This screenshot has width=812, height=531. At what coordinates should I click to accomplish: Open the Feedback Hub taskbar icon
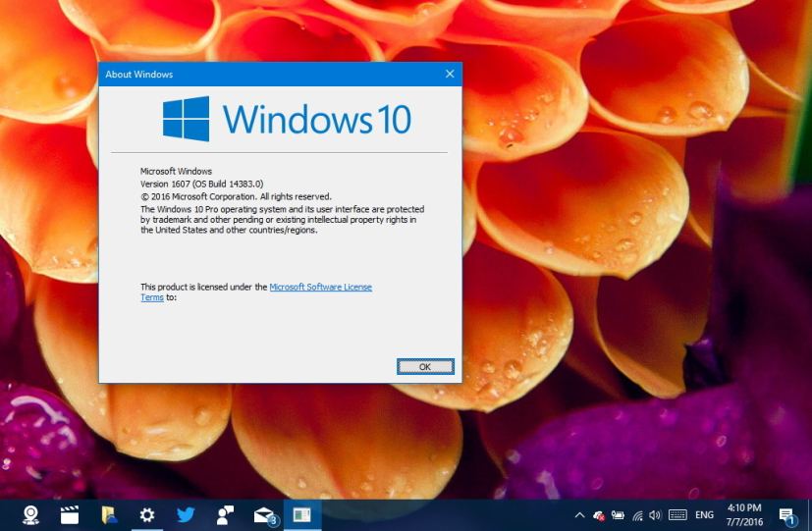[225, 514]
